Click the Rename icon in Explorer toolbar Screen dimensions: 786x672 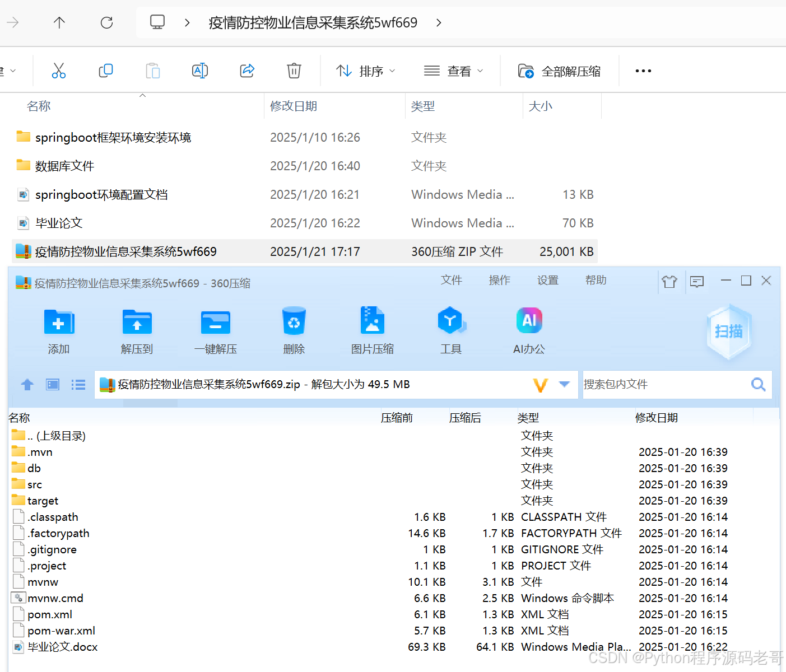(x=200, y=71)
